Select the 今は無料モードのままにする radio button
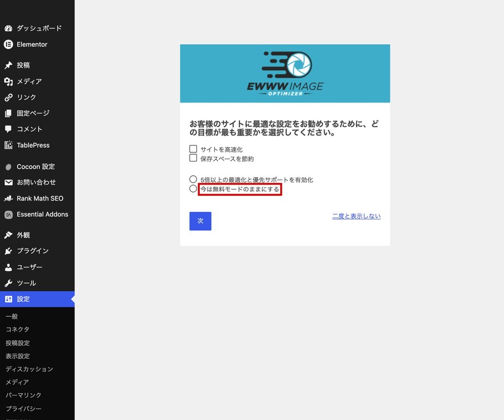504x420 pixels. click(x=193, y=189)
